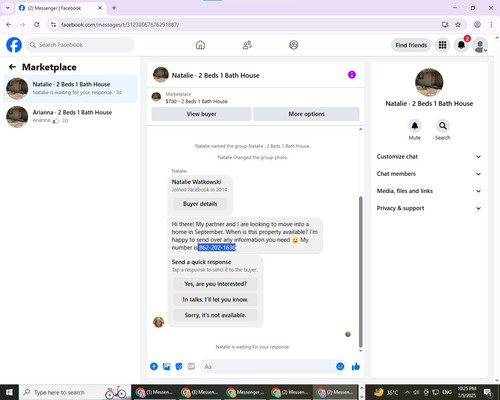Screen dimensions: 500x400
Task: Click the $700 - 2 Beds 1 Bath House listing text
Action: [196, 101]
